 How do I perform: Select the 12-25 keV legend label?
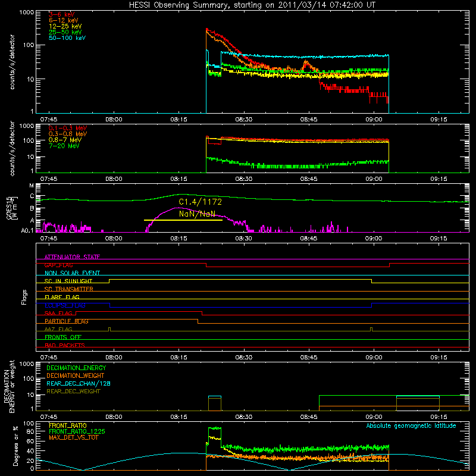(x=65, y=26)
